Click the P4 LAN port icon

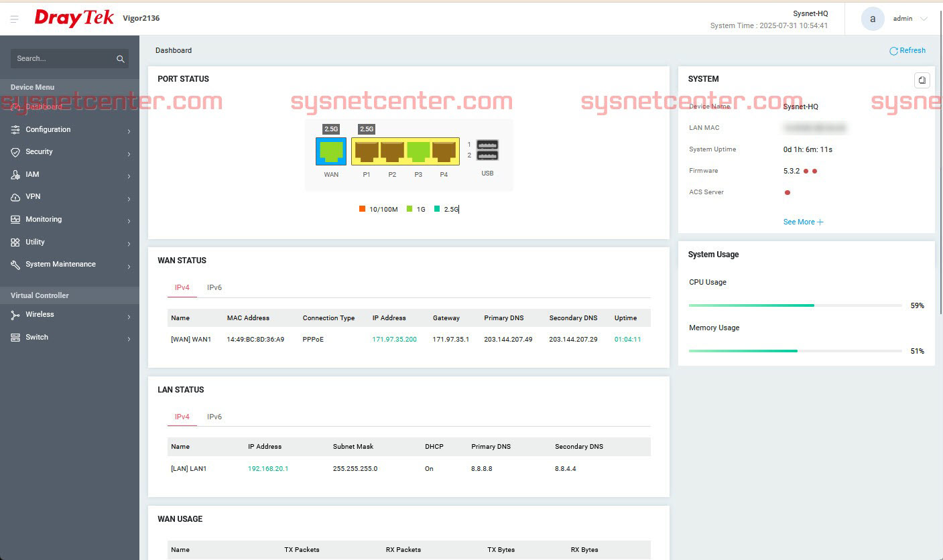(x=444, y=151)
